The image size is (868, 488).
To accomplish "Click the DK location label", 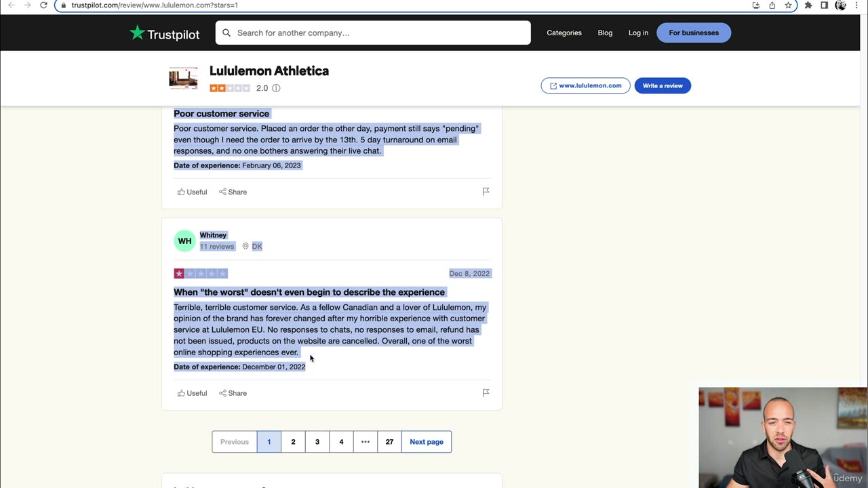I will pyautogui.click(x=257, y=246).
